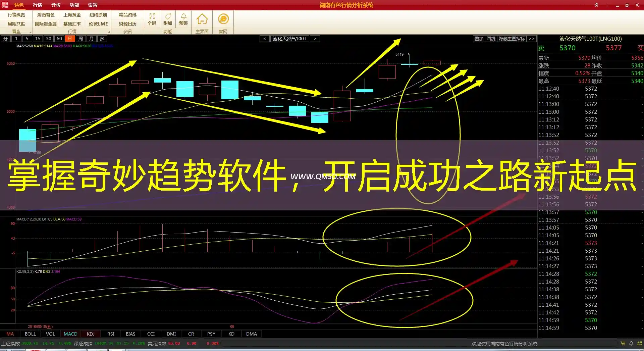The height and width of the screenshot is (351, 644).
Task: Click the 全屏 fullscreen icon
Action: point(152,19)
